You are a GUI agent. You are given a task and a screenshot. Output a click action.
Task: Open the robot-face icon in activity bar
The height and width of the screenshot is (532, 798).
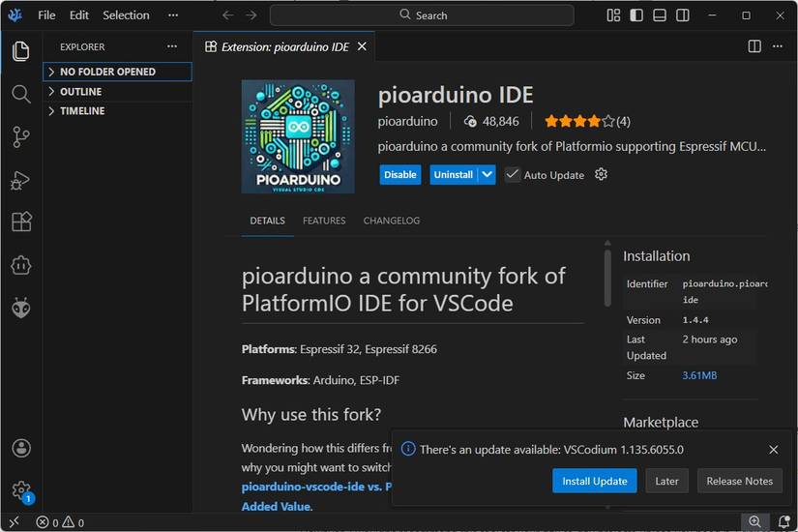click(x=21, y=265)
